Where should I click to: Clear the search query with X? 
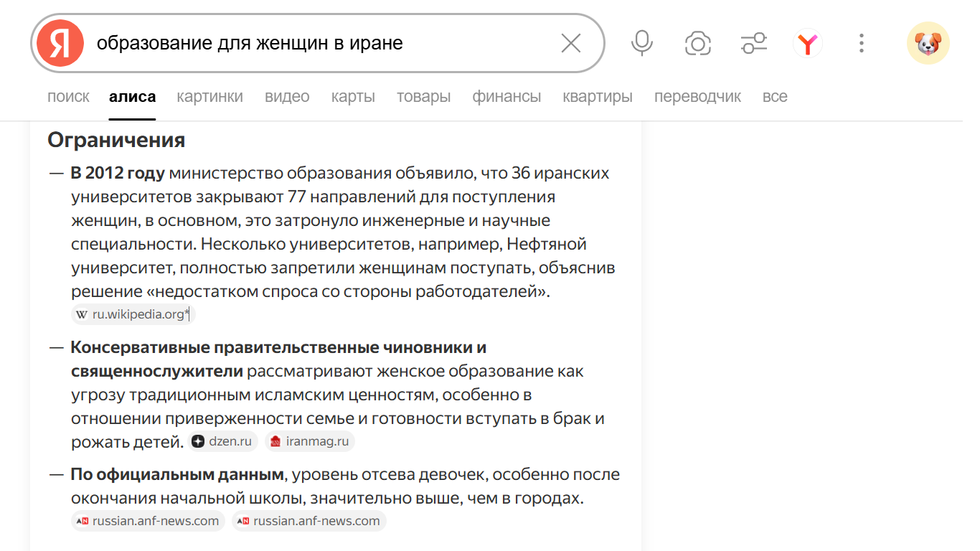pos(571,44)
